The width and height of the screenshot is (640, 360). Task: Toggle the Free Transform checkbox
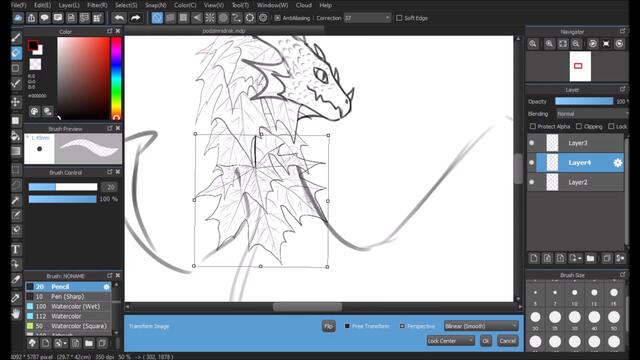(347, 326)
